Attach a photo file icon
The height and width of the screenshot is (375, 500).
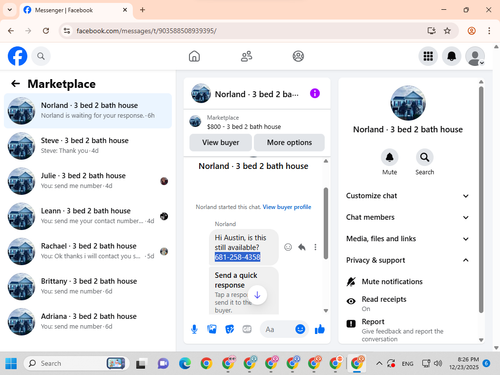point(212,329)
